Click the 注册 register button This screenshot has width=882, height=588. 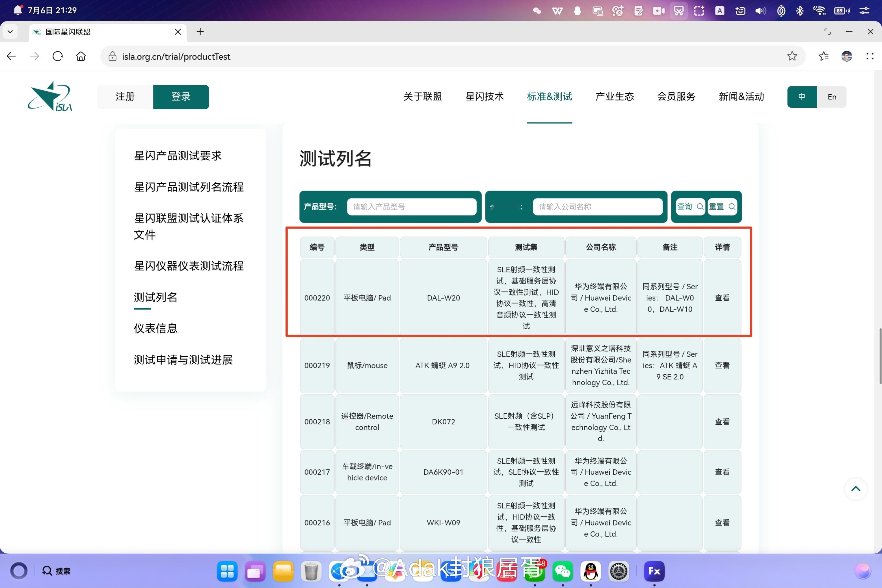click(x=125, y=97)
